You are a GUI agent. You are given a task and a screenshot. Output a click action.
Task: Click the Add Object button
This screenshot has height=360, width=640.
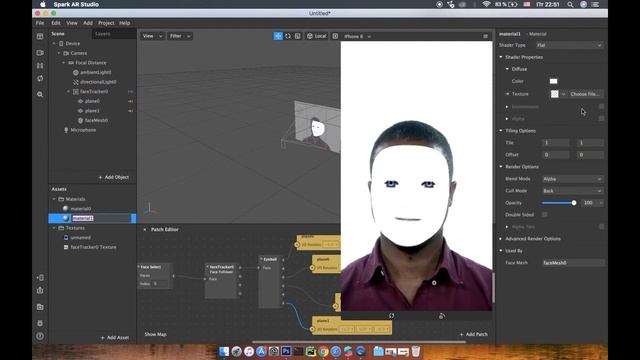pos(113,177)
